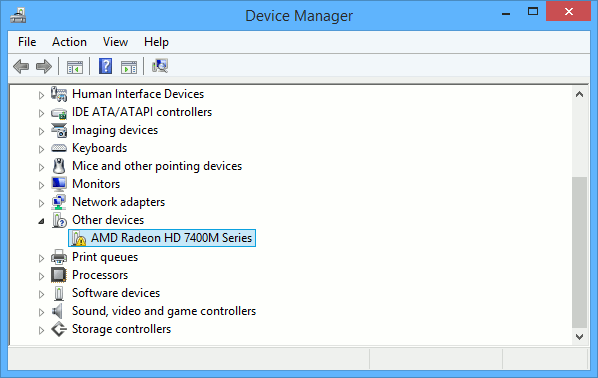Open the Help menu
Image resolution: width=598 pixels, height=378 pixels.
click(156, 42)
